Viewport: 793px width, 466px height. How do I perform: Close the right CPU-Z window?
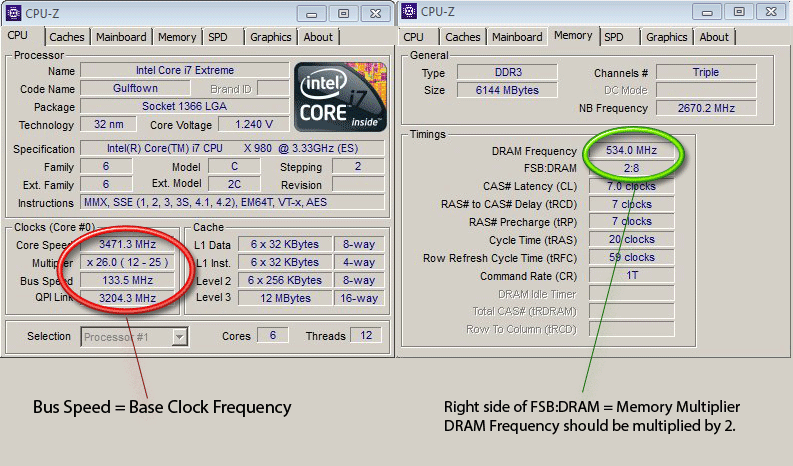771,12
